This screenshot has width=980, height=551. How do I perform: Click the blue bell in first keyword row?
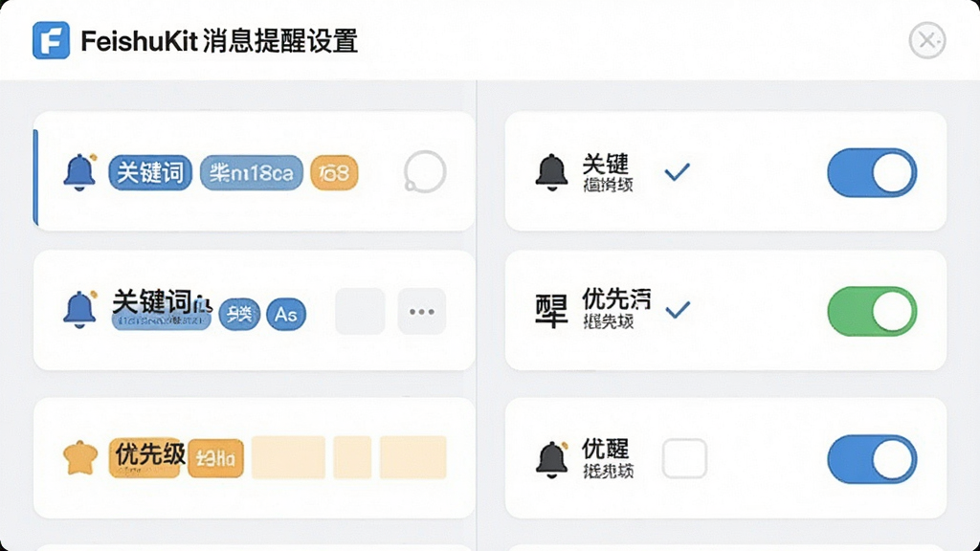coord(79,172)
